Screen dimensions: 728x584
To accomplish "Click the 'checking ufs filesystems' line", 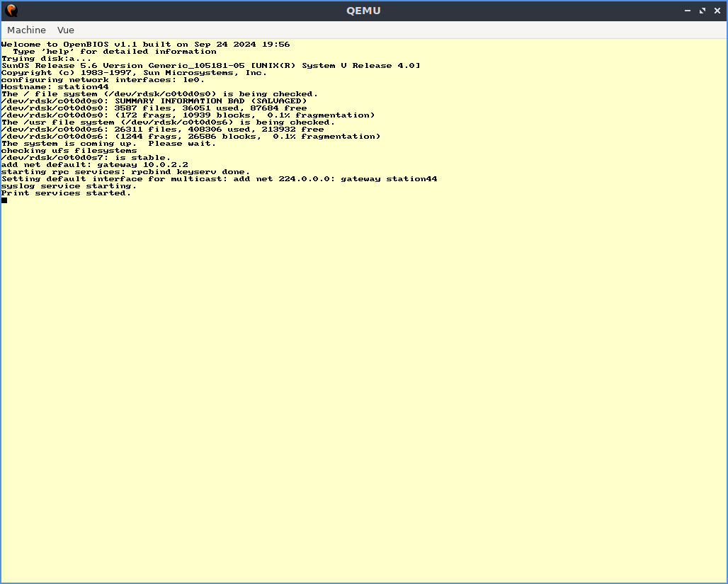I will (x=69, y=150).
